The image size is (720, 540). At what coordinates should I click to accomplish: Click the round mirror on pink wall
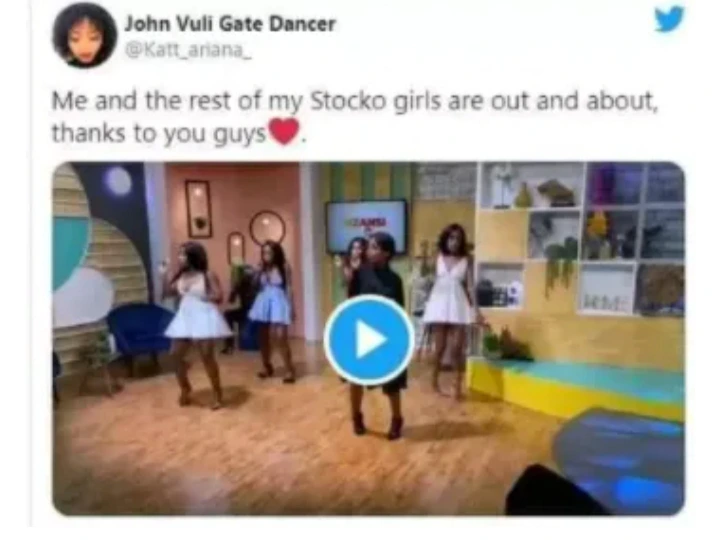pos(267,228)
